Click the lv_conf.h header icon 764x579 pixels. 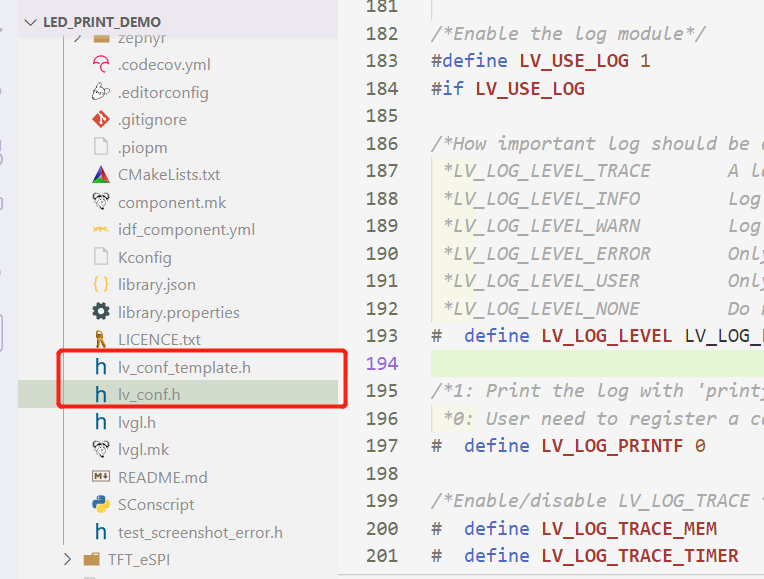pyautogui.click(x=101, y=394)
